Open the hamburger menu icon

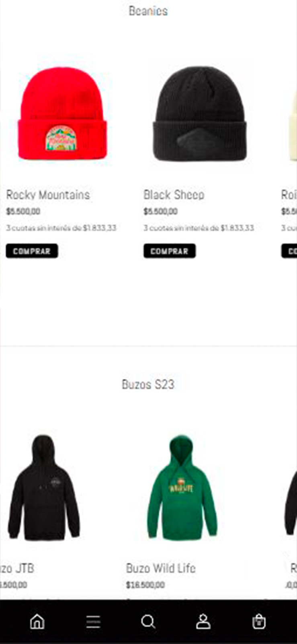tap(93, 622)
